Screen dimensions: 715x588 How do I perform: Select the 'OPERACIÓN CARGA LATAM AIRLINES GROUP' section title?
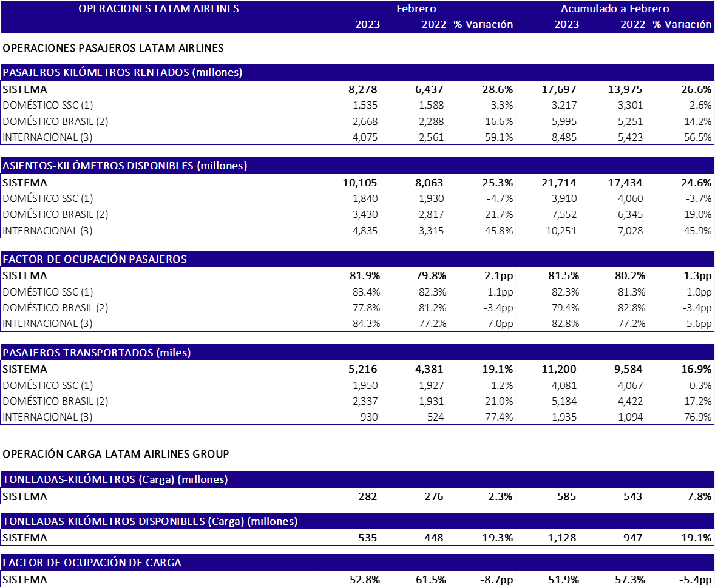click(x=116, y=454)
